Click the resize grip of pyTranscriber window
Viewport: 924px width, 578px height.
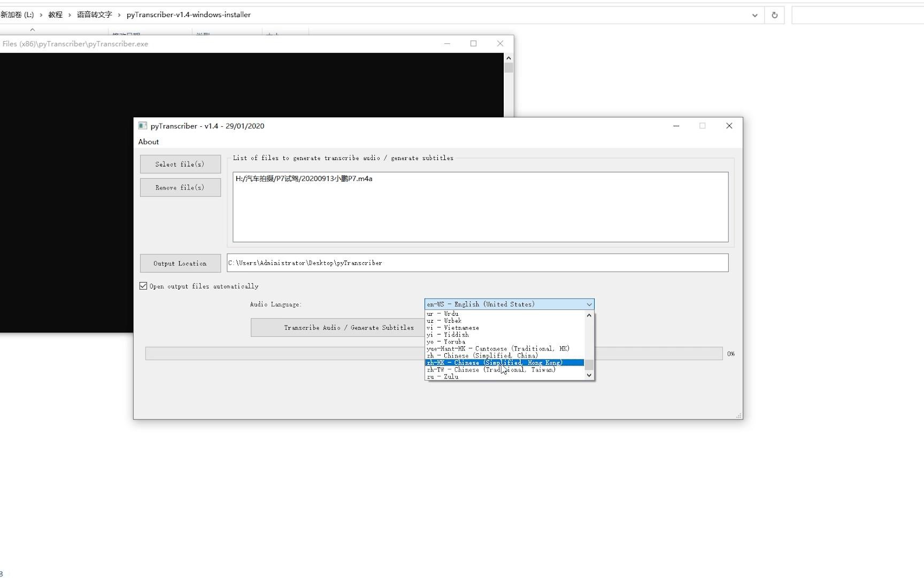[739, 415]
